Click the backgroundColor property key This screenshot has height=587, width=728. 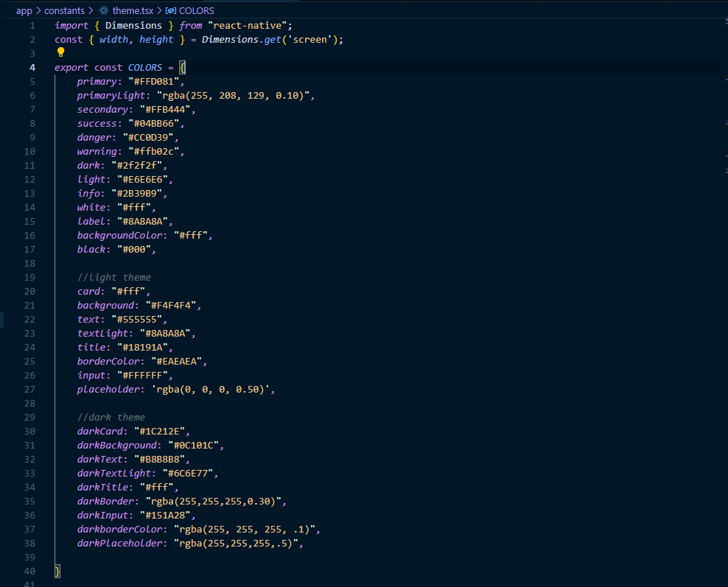121,236
